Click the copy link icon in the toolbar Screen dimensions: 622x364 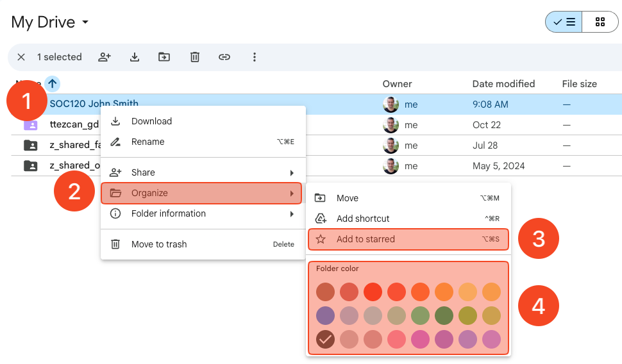[x=224, y=57]
